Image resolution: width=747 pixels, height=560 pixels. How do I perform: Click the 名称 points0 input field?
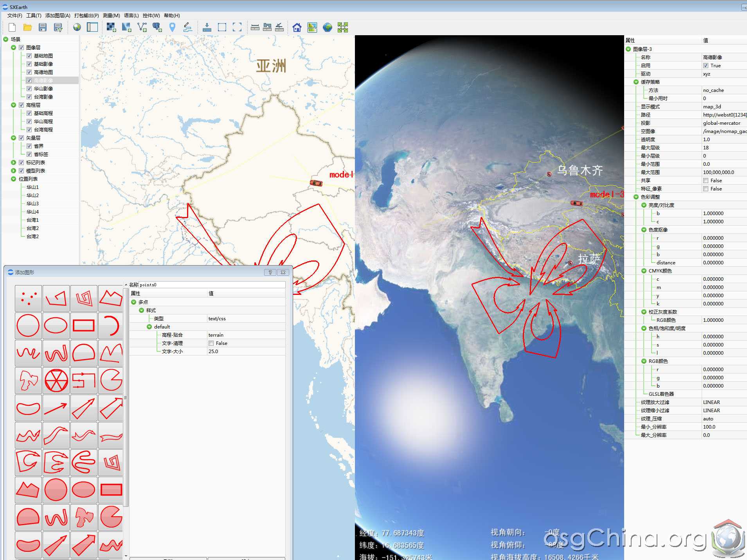point(212,285)
